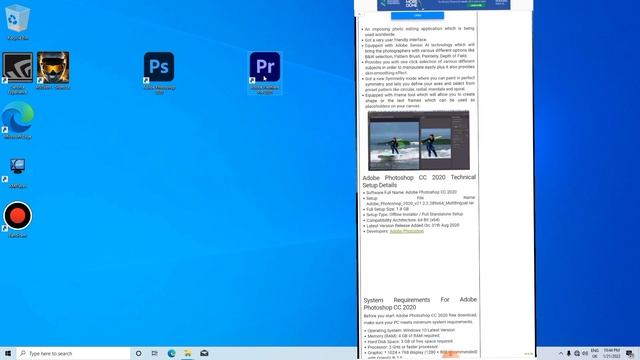Screen dimensions: 640x360
Task: Open Cortana from the taskbar circle icon
Action: point(138,353)
